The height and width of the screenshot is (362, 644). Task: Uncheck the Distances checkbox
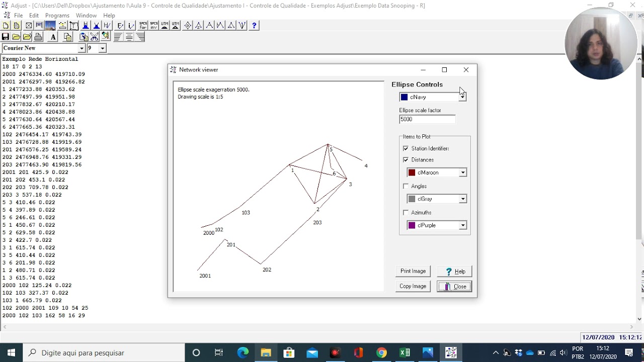coord(406,159)
